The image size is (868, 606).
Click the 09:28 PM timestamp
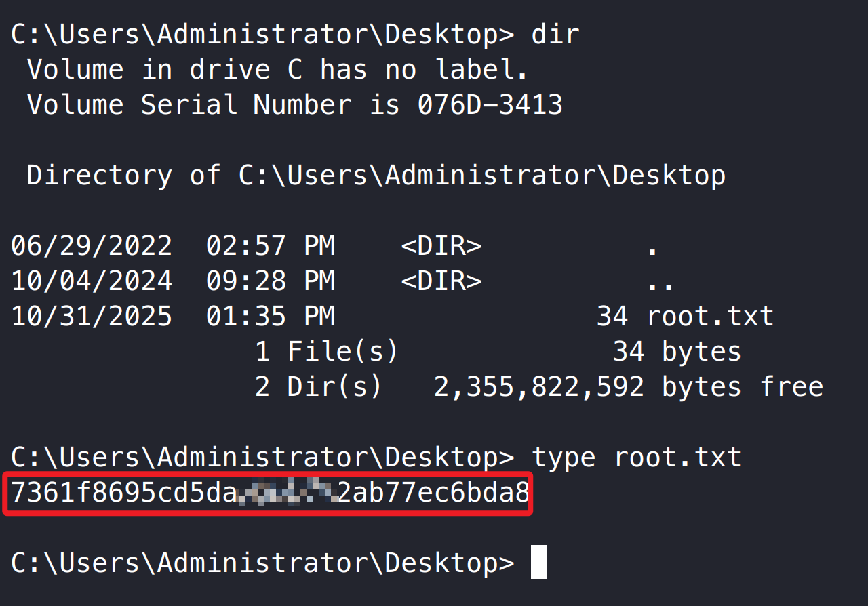(x=271, y=281)
